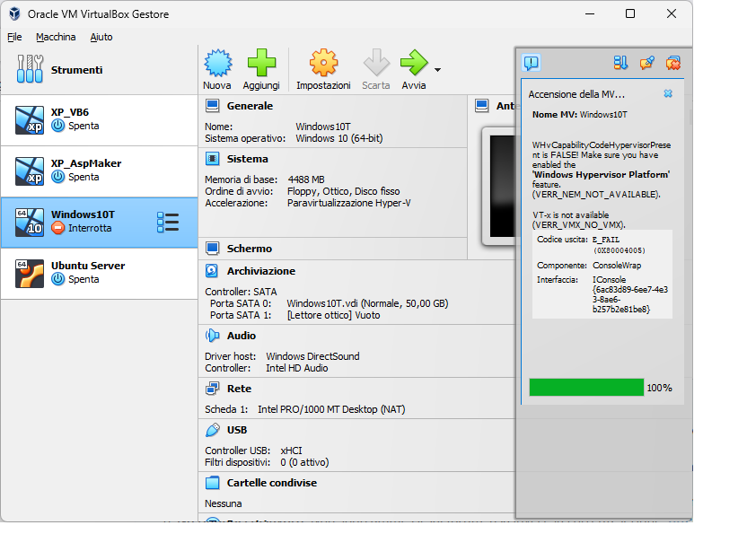Click the notification center speech bubble icon
The height and width of the screenshot is (560, 747).
pyautogui.click(x=532, y=63)
